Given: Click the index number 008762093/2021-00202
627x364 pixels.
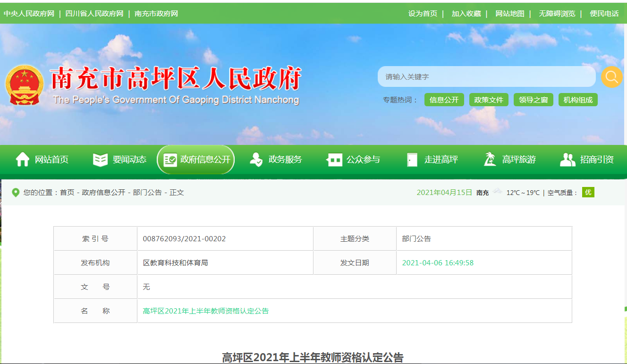Looking at the screenshot, I should pyautogui.click(x=184, y=239).
